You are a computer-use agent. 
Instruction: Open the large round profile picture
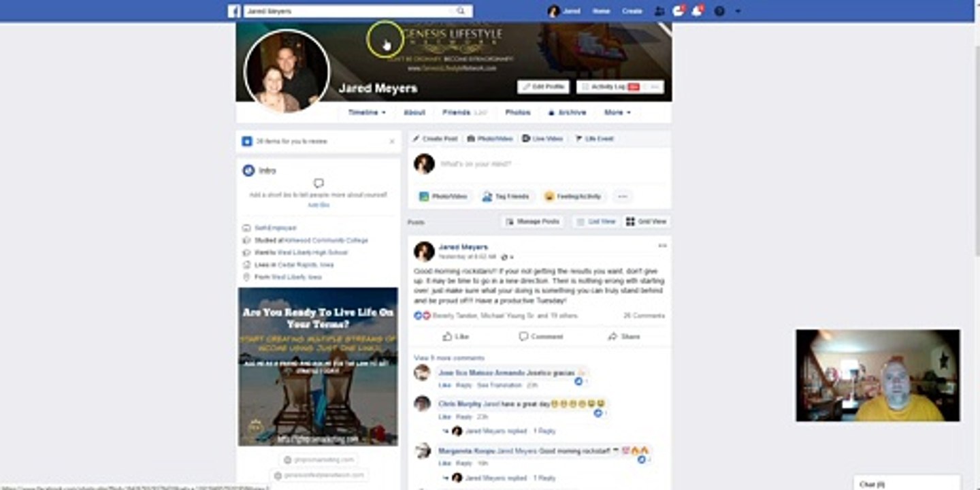[x=287, y=71]
